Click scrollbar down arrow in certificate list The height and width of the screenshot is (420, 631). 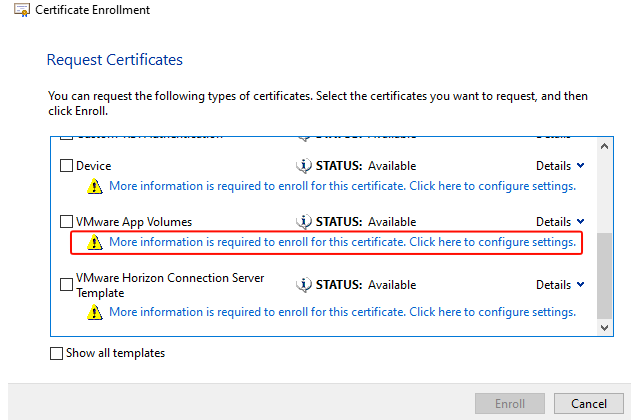[604, 327]
